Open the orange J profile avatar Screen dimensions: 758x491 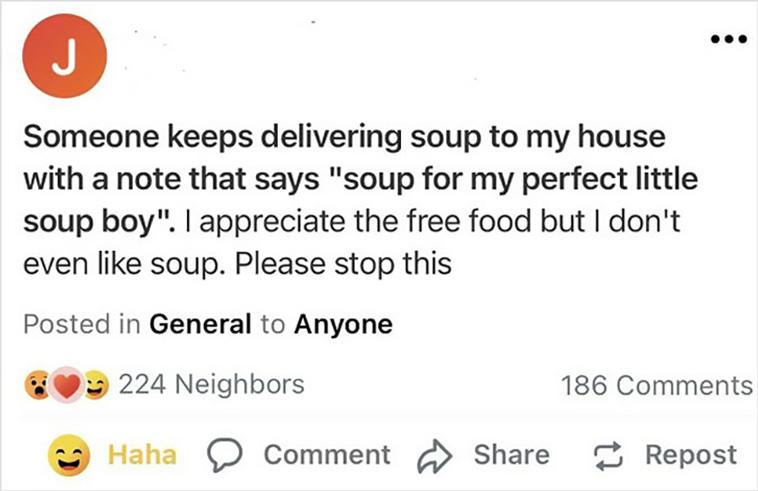(64, 56)
